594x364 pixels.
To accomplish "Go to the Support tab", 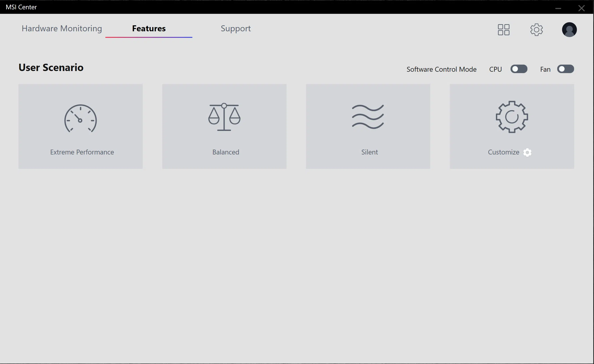I will pyautogui.click(x=236, y=28).
